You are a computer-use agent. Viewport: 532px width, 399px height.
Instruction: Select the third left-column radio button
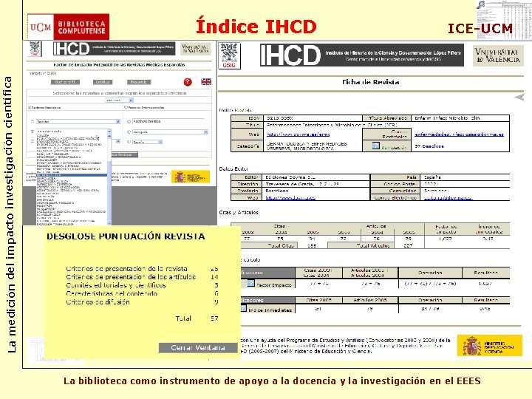coord(33,141)
